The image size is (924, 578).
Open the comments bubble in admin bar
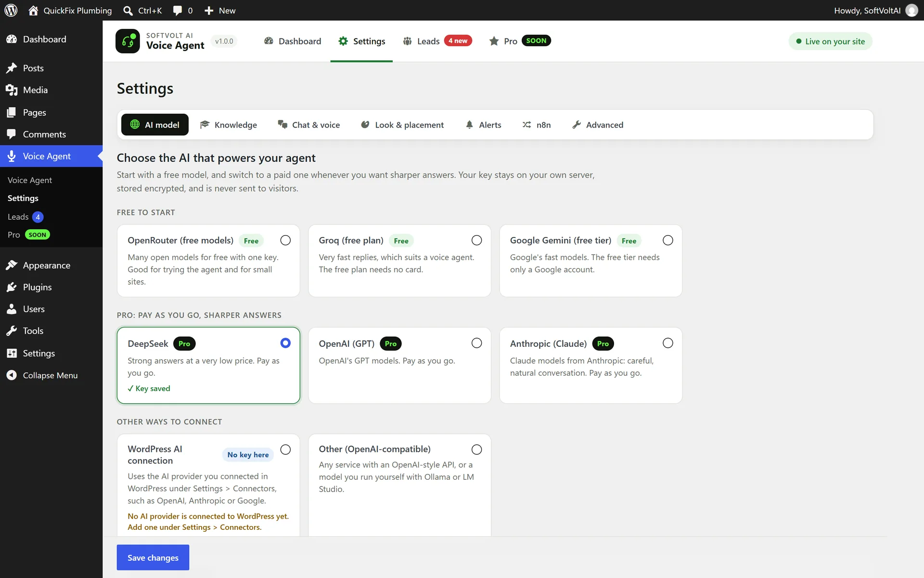[x=177, y=11]
